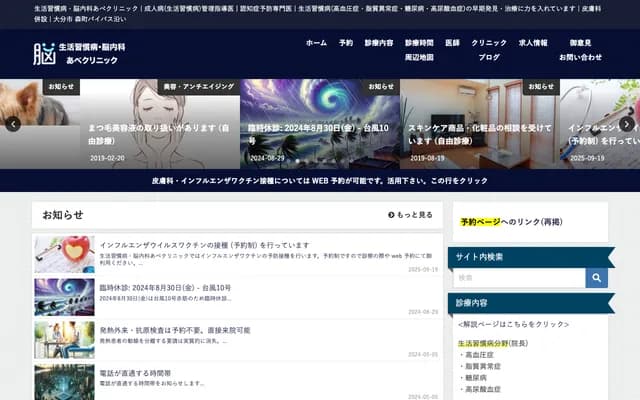Click fever clinic news thumbnail
The width and height of the screenshot is (640, 400).
click(64, 340)
